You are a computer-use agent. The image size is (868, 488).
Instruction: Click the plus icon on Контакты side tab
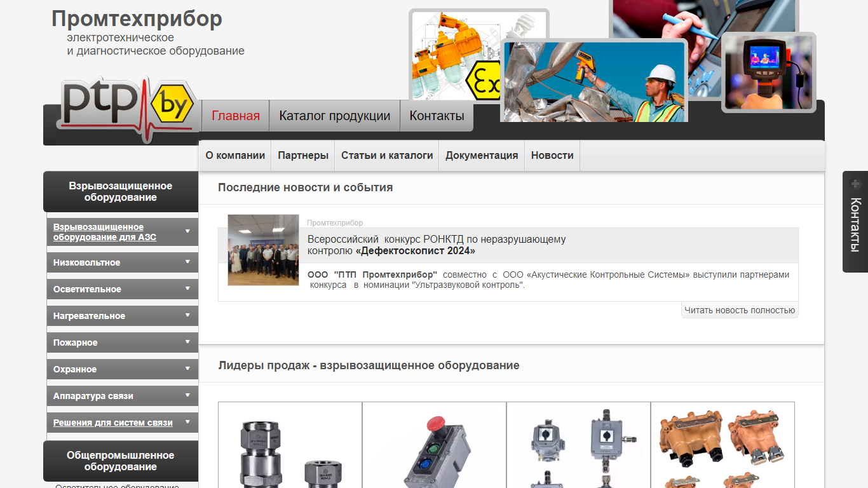click(x=855, y=184)
